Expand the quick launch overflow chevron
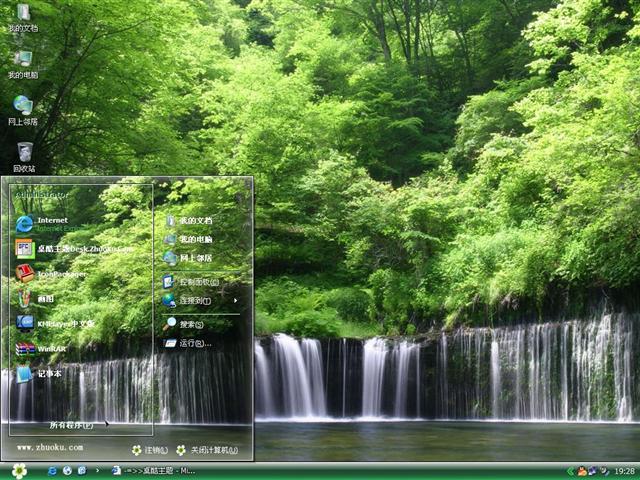The image size is (640, 480). tap(95, 470)
